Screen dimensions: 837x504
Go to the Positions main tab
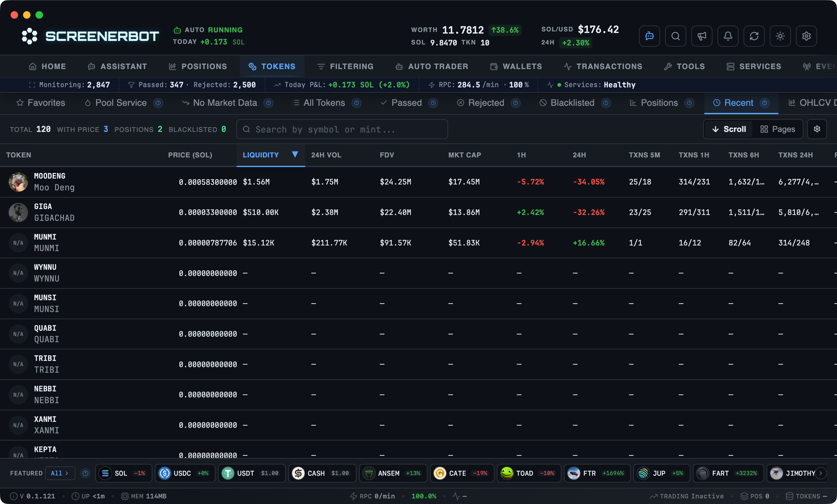pyautogui.click(x=198, y=67)
